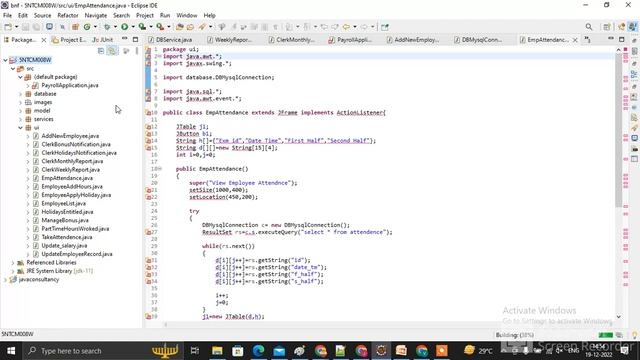Screen dimensions: 640x360
Task: Click the Save All toolbar icon
Action: tap(36, 27)
